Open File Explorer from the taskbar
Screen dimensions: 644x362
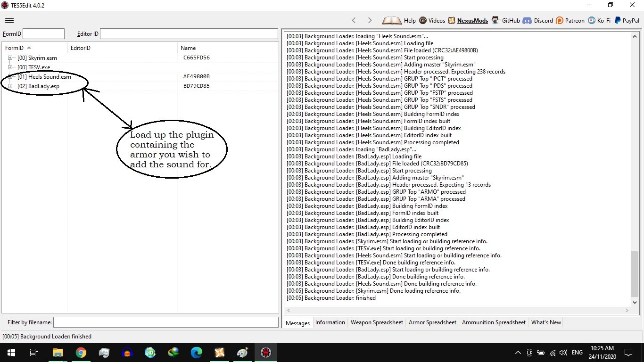(x=58, y=352)
